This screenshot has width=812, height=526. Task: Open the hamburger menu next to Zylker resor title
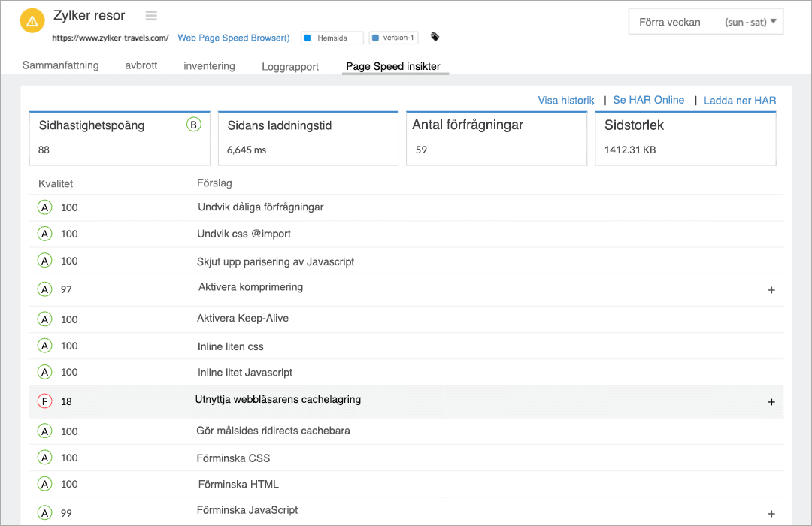[150, 15]
